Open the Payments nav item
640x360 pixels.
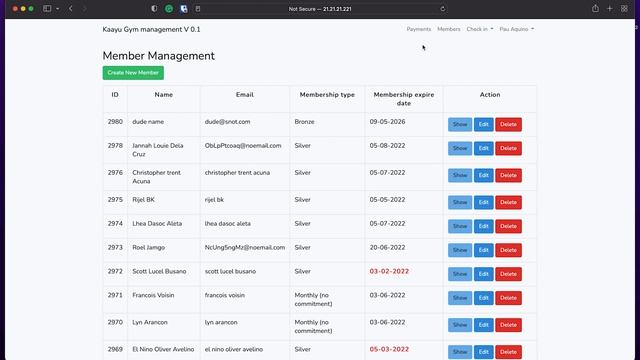[x=419, y=29]
